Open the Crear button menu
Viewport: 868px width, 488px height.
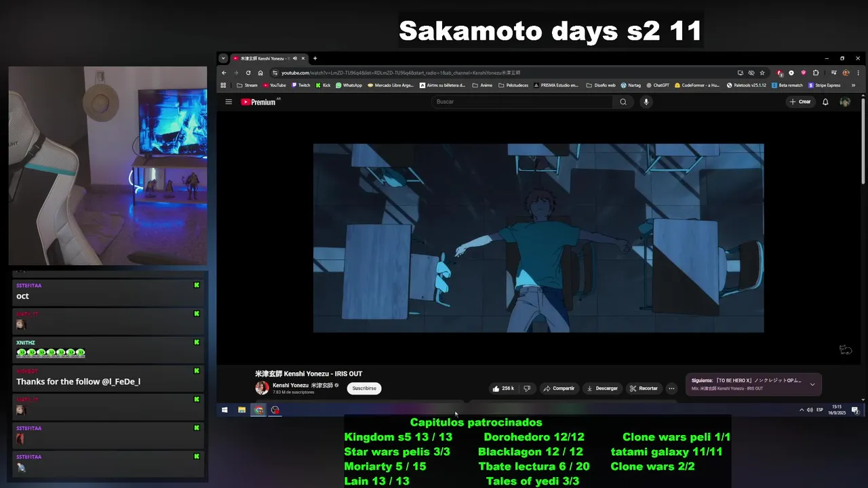pos(800,102)
